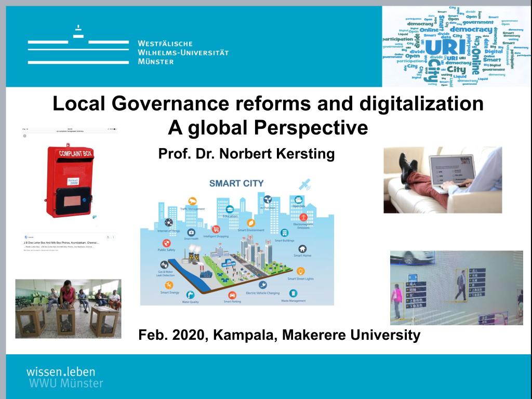532x399 pixels.
Task: Click the Water Quality tap icon
Action: click(190, 295)
